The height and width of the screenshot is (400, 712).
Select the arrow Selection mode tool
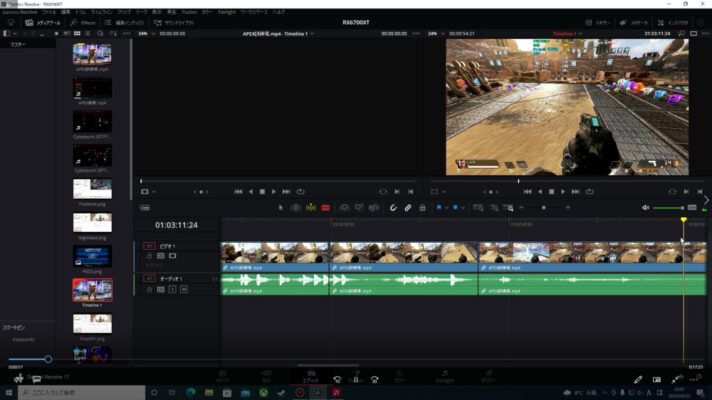coord(281,207)
